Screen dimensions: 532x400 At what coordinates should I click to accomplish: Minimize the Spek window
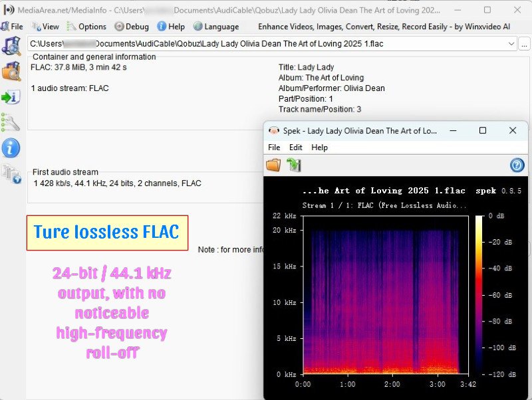(x=453, y=130)
